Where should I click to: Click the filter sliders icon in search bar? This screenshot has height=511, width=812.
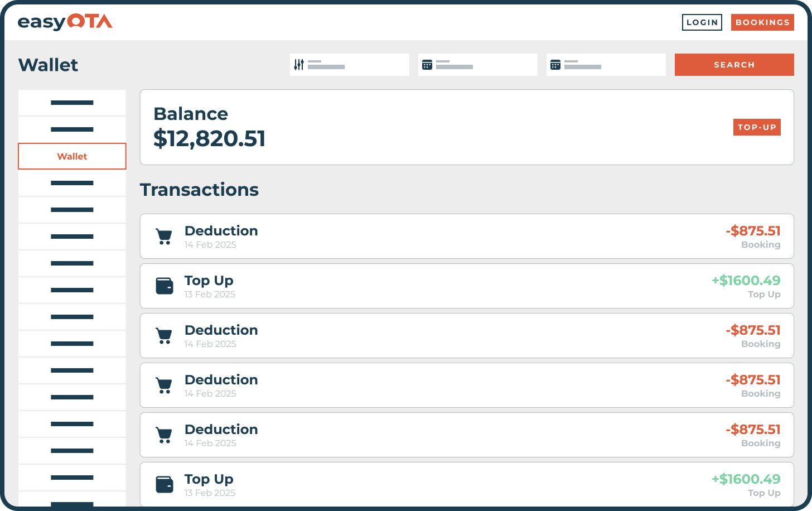299,65
